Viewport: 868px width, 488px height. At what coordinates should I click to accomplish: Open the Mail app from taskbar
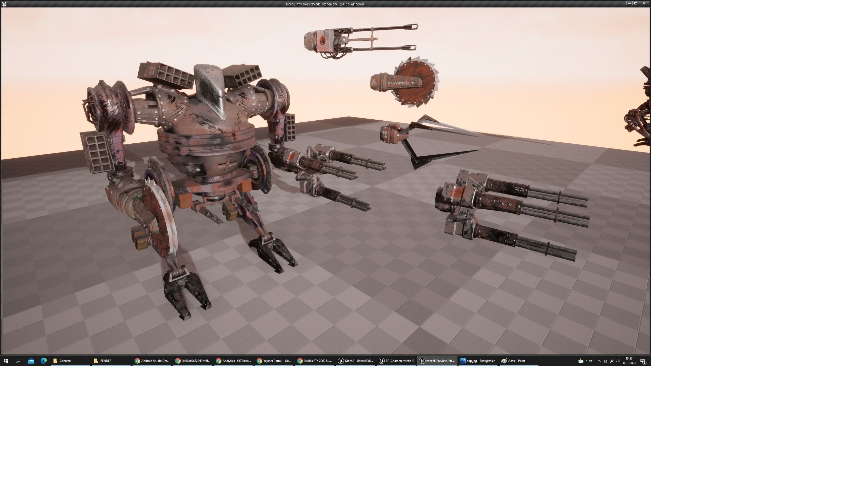point(31,361)
